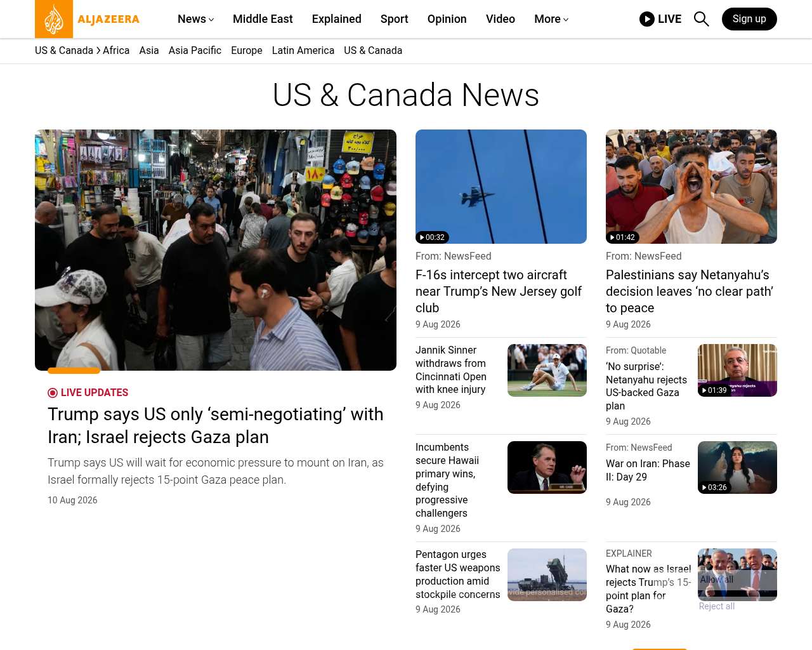812x650 pixels.
Task: Play the 01:42 Palestinians video badge
Action: point(622,237)
